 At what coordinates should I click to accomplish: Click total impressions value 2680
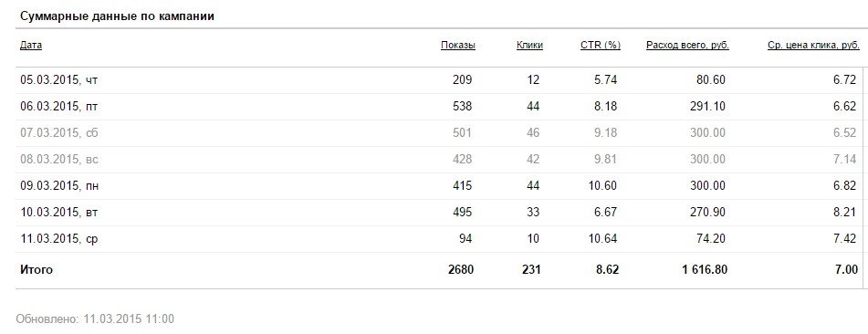click(461, 270)
